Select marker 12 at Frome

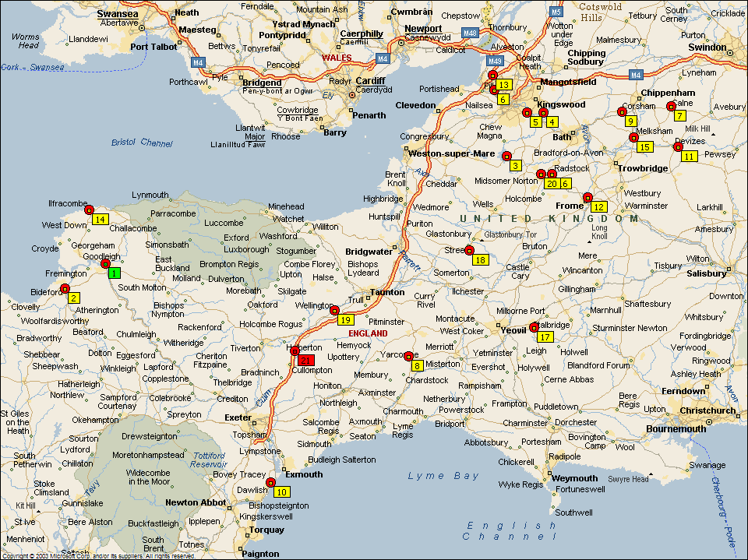[x=598, y=206]
